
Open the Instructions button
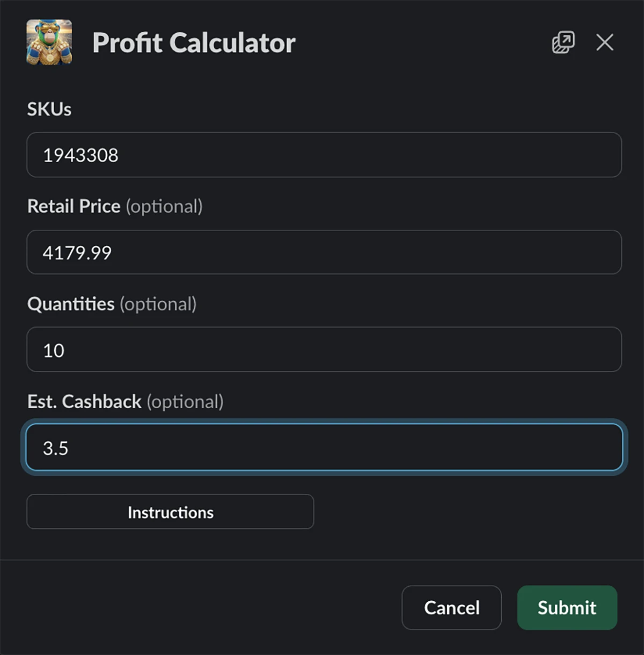(x=170, y=512)
